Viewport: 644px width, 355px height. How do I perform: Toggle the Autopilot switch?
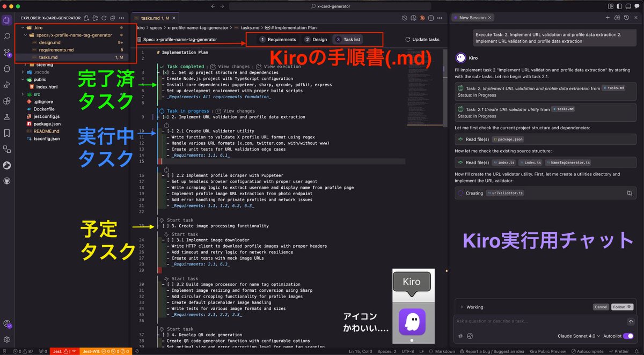tap(628, 336)
